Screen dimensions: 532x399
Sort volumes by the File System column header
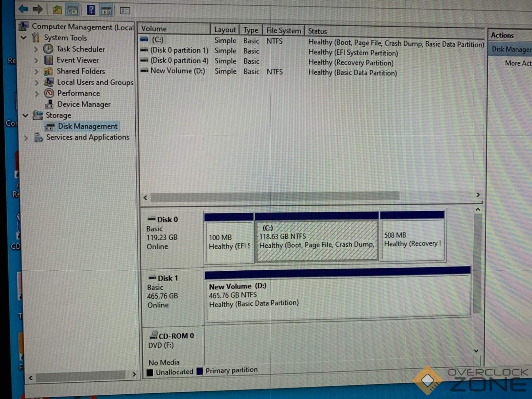284,31
